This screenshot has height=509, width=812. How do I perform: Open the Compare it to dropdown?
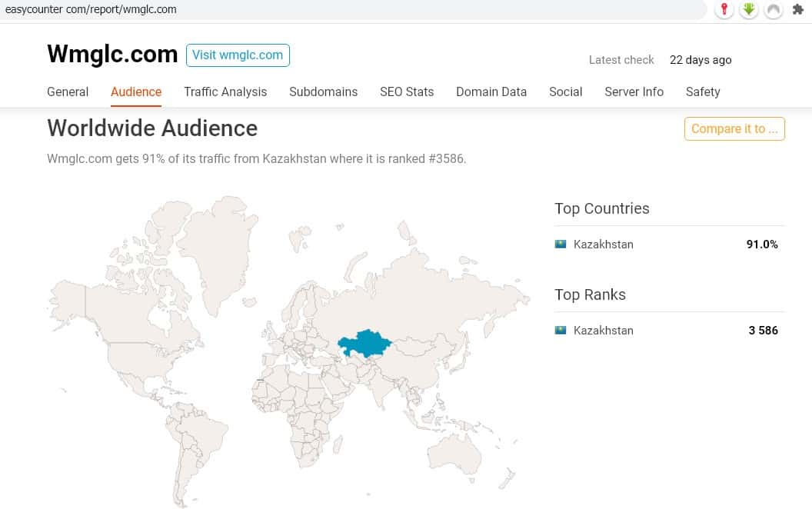pos(734,128)
